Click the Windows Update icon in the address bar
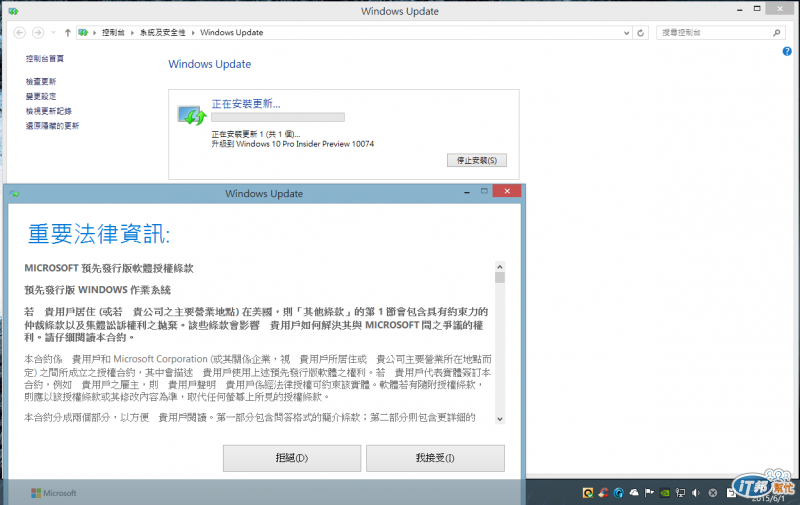Screen dimensions: 800x505 (x=83, y=33)
